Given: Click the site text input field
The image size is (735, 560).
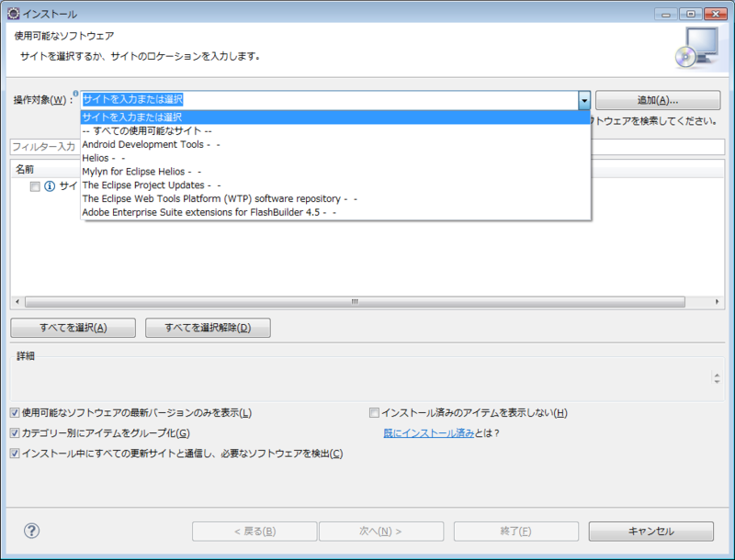Looking at the screenshot, I should [330, 100].
